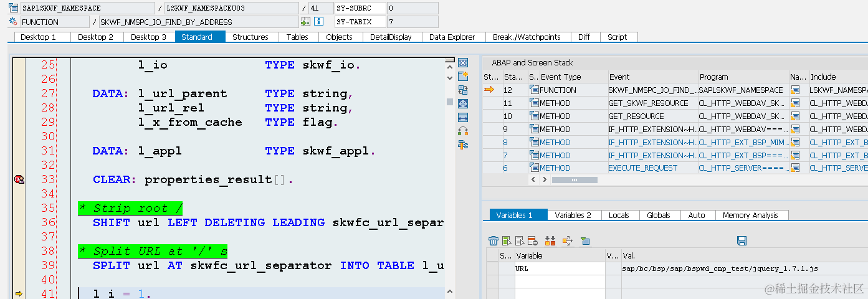Click the jquery_1.7.1.js URL value

point(720,268)
